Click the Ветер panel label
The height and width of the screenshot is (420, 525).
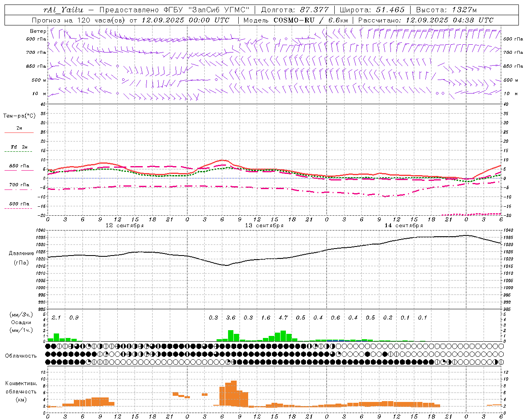38,31
